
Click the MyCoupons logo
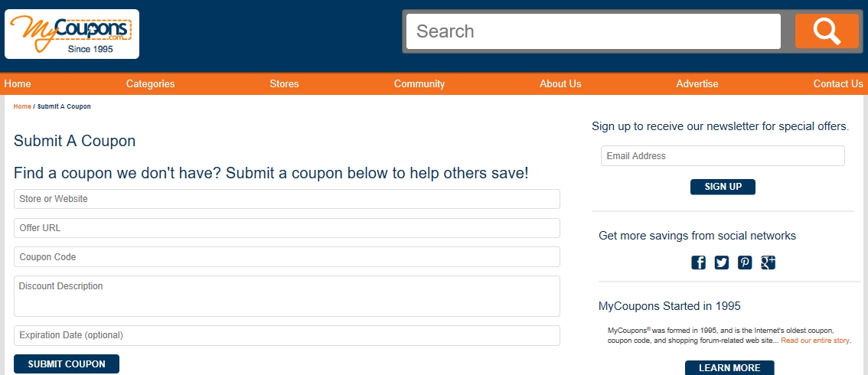tap(72, 34)
